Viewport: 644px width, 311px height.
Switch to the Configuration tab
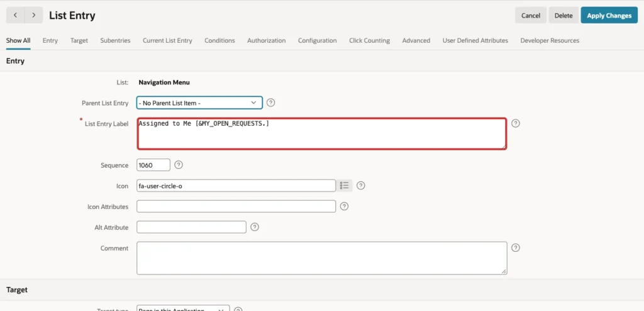317,40
